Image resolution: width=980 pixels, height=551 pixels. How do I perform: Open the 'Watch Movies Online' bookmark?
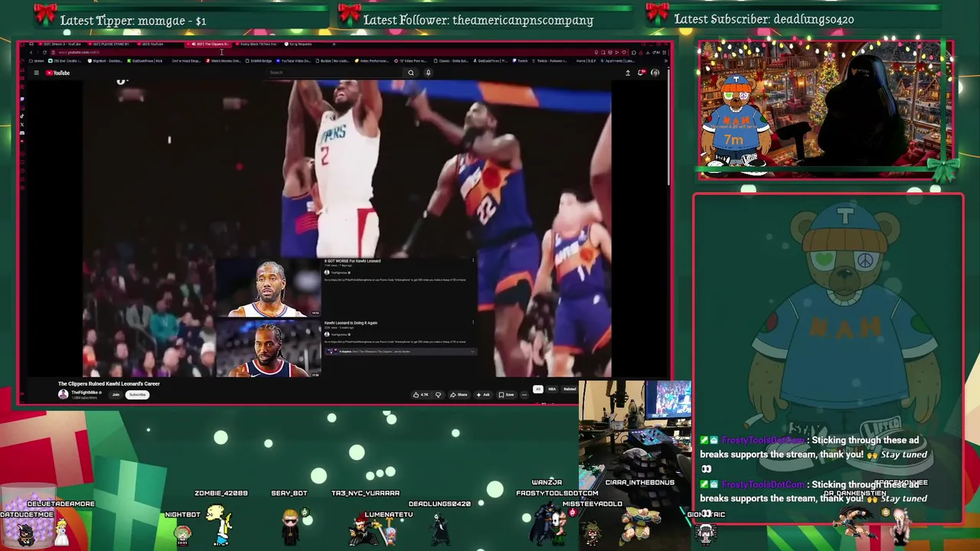click(x=224, y=61)
